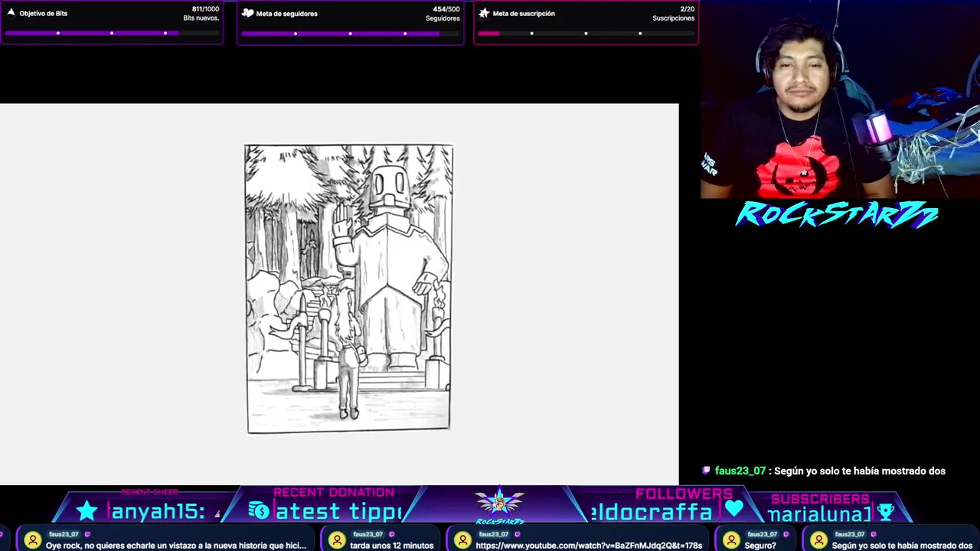Click side chat message 'Según yo solo te había mostrado dos'
Viewport: 980px width, 551px height.
[860, 471]
